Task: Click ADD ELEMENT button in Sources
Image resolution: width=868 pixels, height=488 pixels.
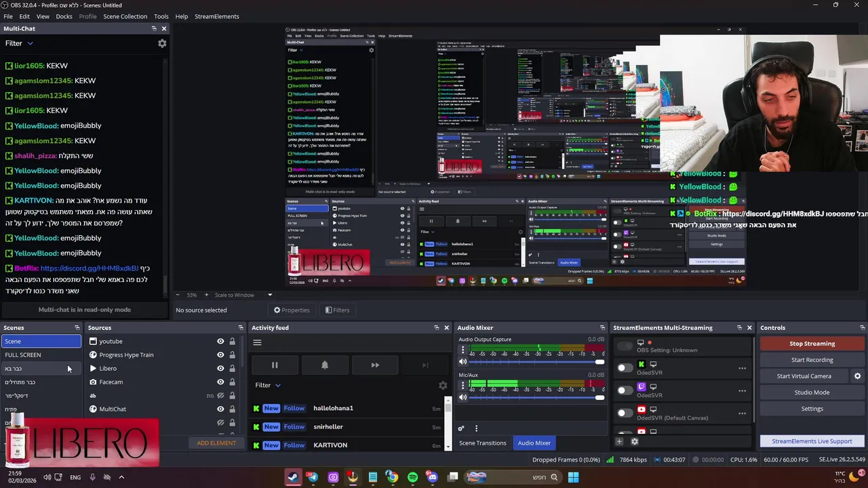Action: point(216,443)
